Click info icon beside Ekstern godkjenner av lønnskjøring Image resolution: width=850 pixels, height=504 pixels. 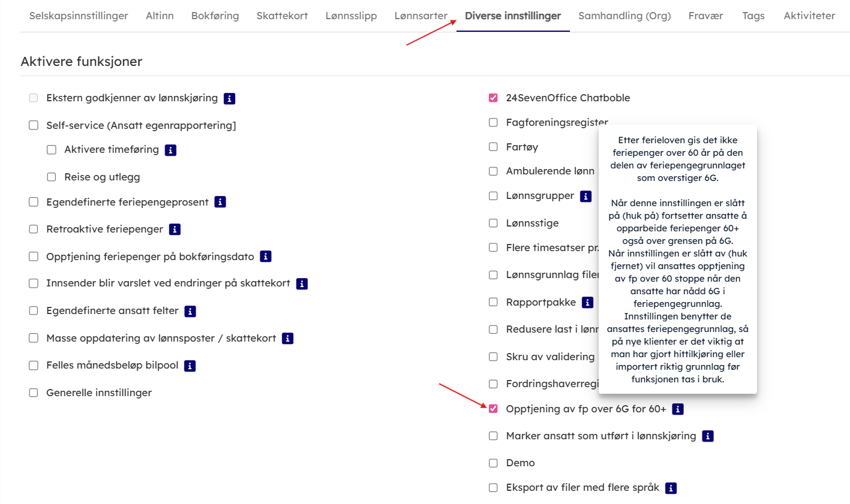pos(229,98)
